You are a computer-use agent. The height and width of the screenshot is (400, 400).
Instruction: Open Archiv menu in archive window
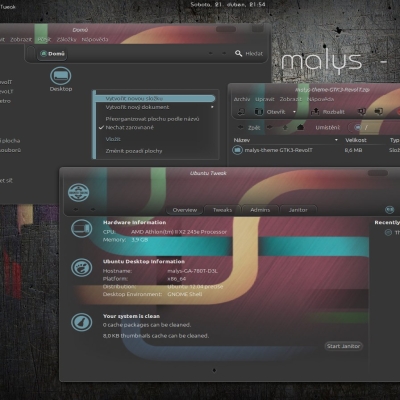coord(242,99)
